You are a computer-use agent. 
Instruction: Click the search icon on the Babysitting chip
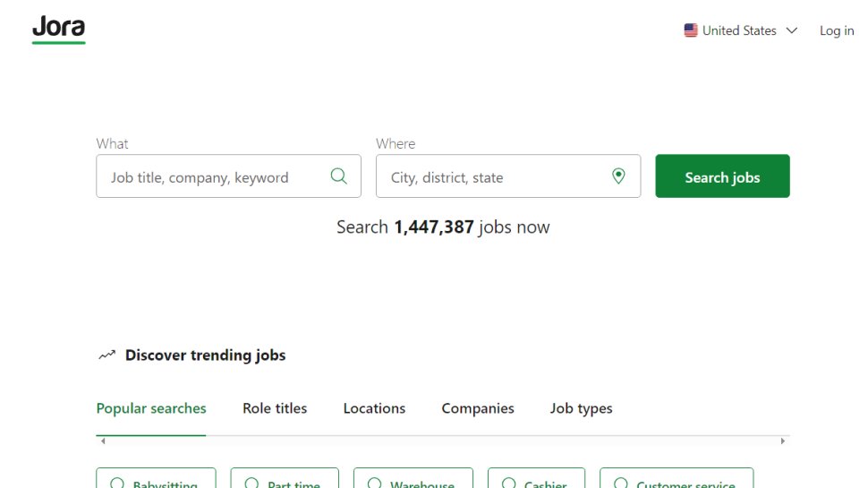tap(116, 483)
